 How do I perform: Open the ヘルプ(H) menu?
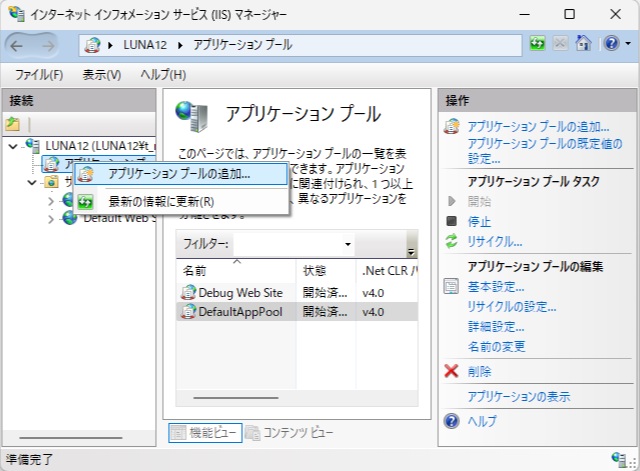point(163,75)
